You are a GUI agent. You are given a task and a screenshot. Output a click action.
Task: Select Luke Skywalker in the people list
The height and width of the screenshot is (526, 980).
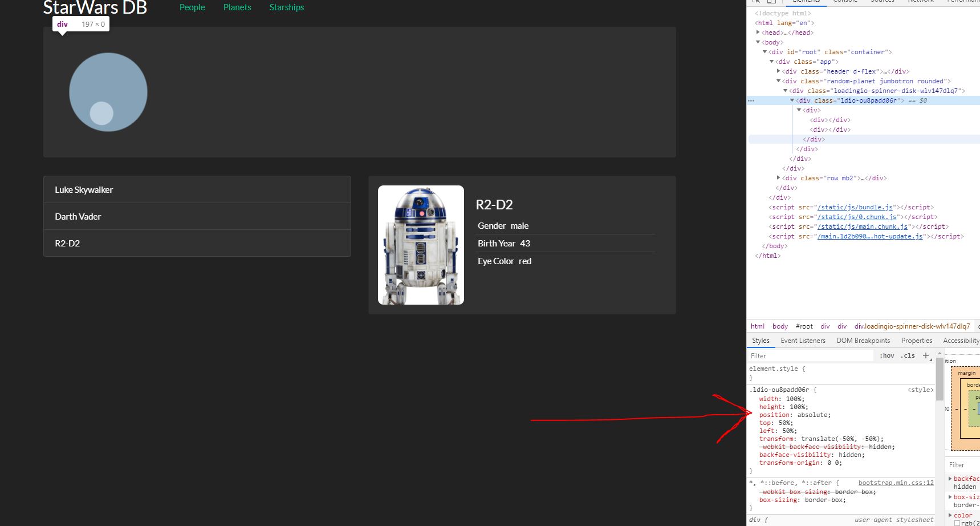[x=197, y=189]
